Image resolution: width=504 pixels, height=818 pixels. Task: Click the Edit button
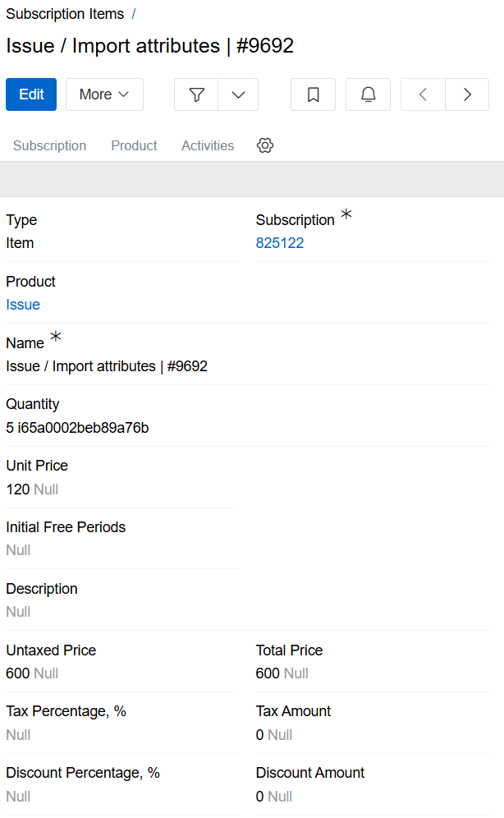point(30,94)
